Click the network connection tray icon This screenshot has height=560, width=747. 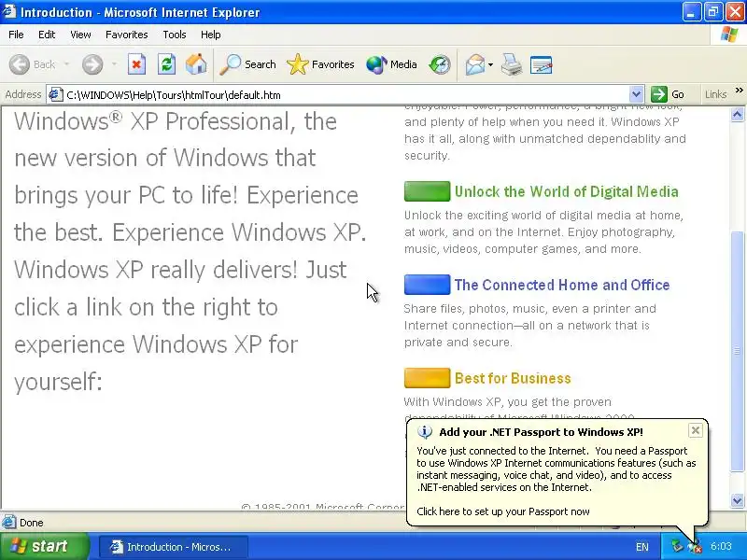point(676,546)
